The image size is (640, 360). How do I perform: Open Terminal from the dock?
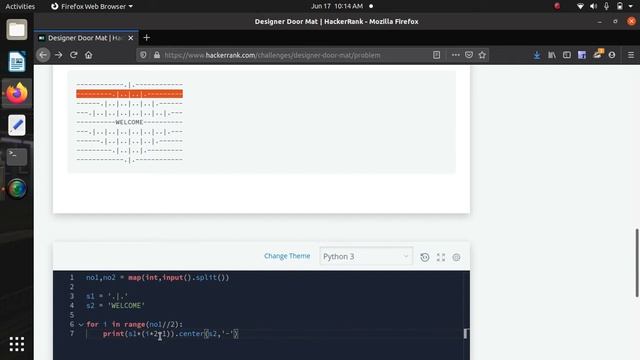coord(17,157)
